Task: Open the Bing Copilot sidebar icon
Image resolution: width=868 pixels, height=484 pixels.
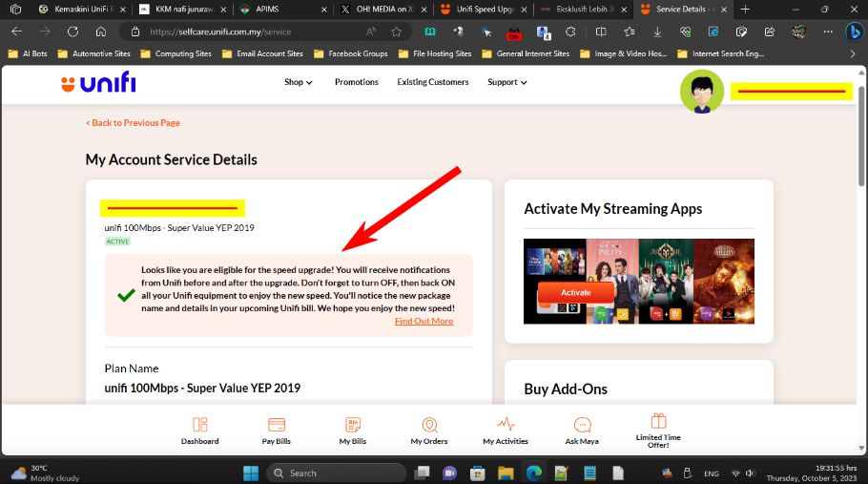Action: tap(854, 32)
